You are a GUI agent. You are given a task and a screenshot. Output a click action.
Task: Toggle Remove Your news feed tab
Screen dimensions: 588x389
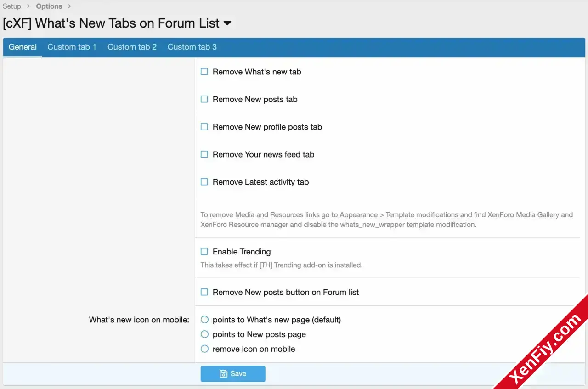click(x=204, y=154)
